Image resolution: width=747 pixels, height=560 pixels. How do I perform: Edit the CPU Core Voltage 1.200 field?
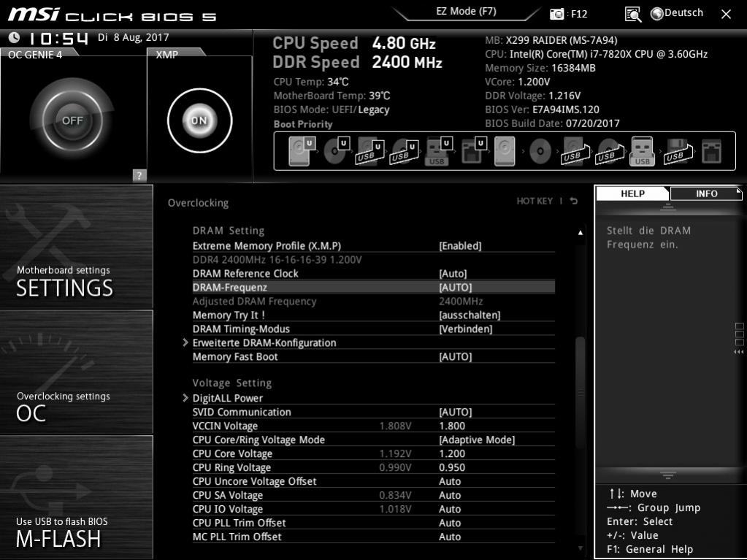click(x=452, y=453)
